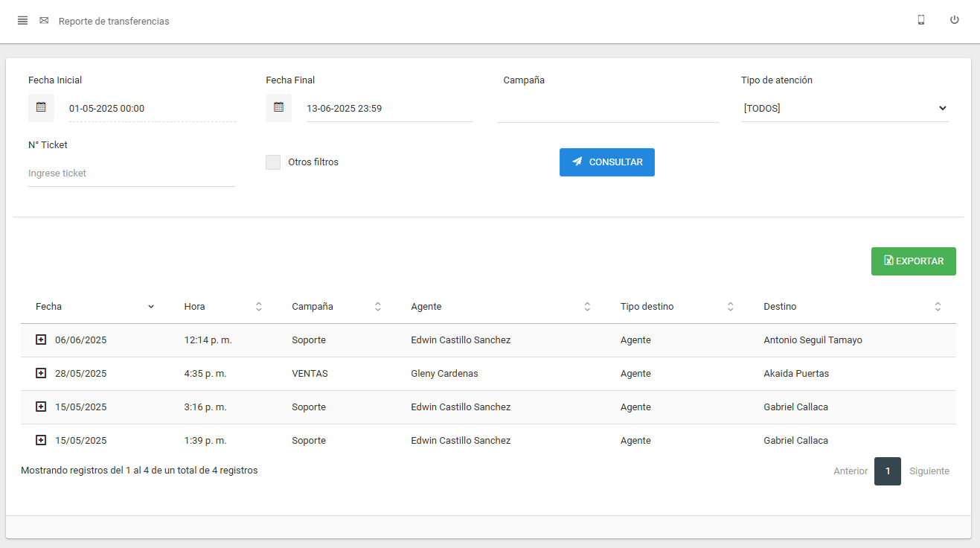Expand the 28/05/2025 row details
The height and width of the screenshot is (548, 980).
click(x=41, y=373)
